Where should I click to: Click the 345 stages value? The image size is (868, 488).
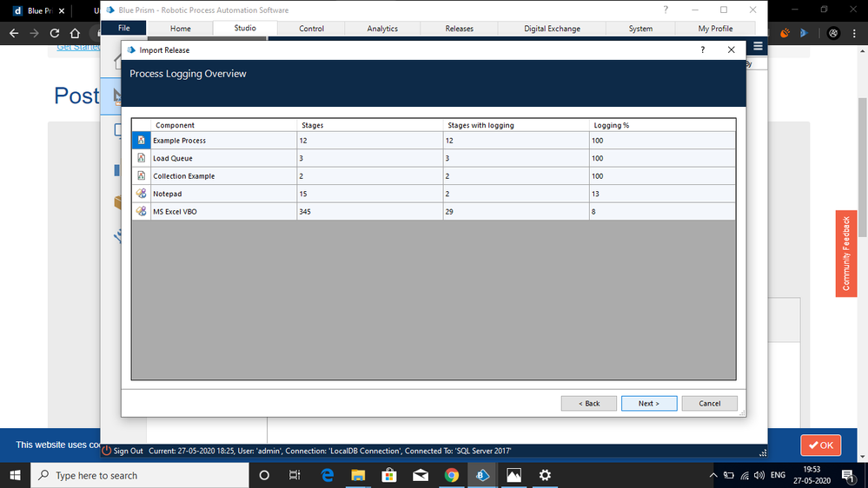[x=304, y=211]
